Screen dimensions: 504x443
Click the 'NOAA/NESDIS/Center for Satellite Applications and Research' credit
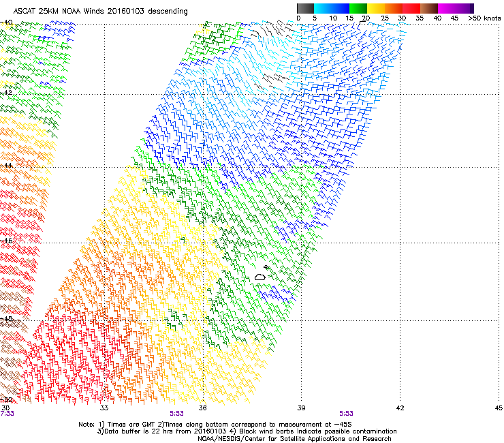[x=294, y=439]
